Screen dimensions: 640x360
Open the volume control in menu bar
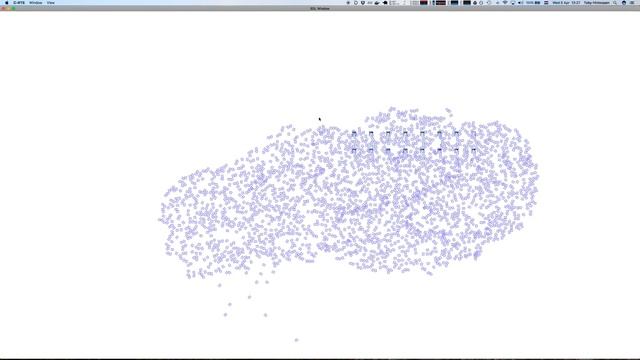point(521,3)
